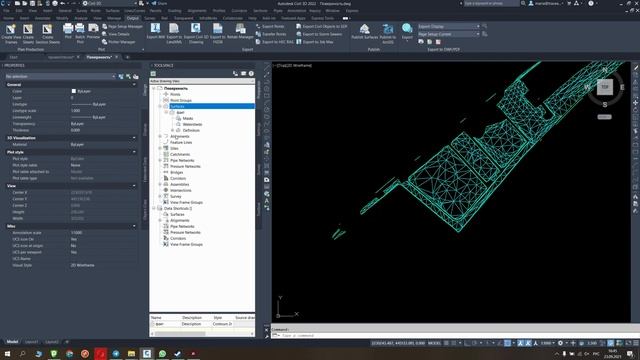This screenshot has height=360, width=640.
Task: Click Export to FBX icon
Action: click(x=218, y=28)
